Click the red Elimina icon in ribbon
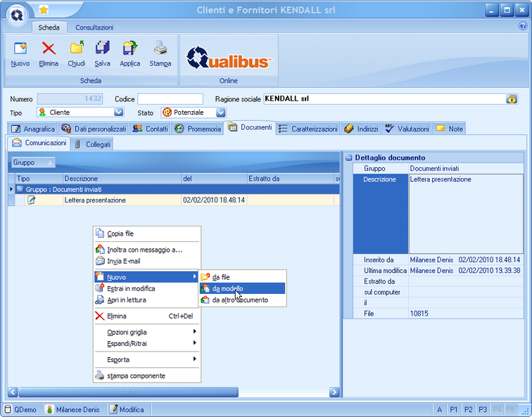This screenshot has width=532, height=417. 49,49
